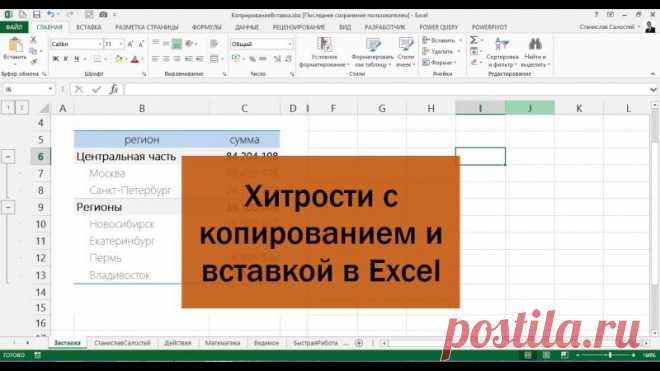Open Сортировка и фильтр menu

tap(502, 52)
